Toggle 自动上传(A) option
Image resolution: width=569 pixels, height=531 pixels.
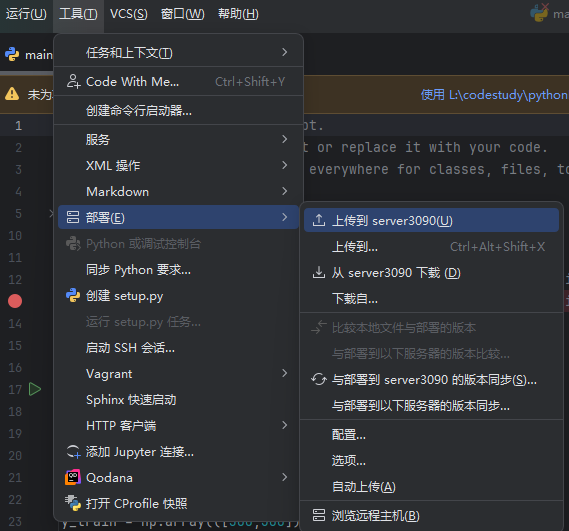431,487
